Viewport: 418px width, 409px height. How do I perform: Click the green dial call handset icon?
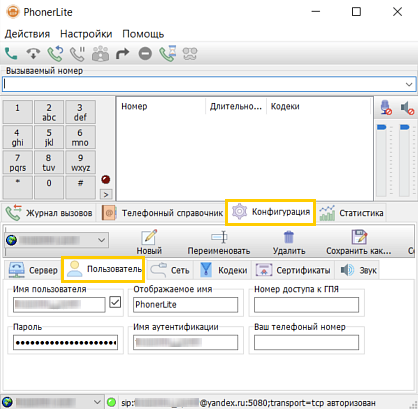pos(11,53)
